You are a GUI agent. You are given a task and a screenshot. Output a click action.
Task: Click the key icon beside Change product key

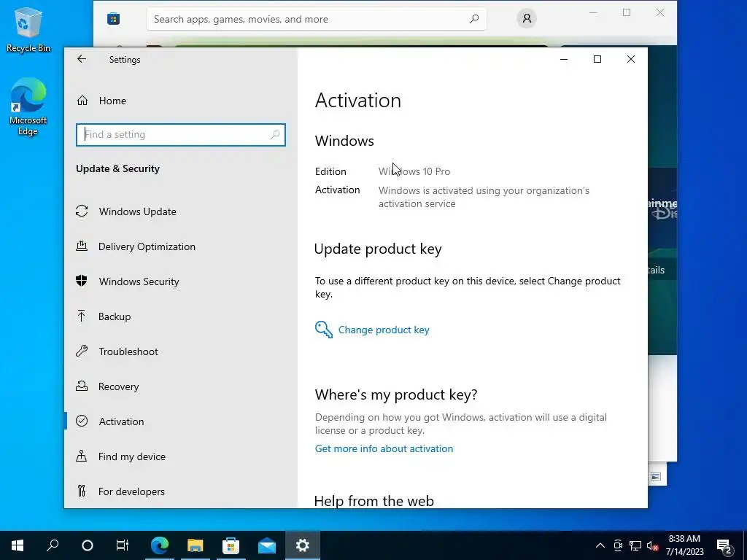coord(323,330)
